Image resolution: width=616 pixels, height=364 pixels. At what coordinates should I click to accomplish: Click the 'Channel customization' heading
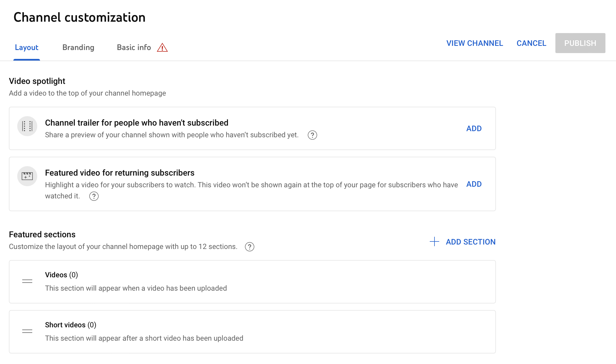[x=80, y=17]
